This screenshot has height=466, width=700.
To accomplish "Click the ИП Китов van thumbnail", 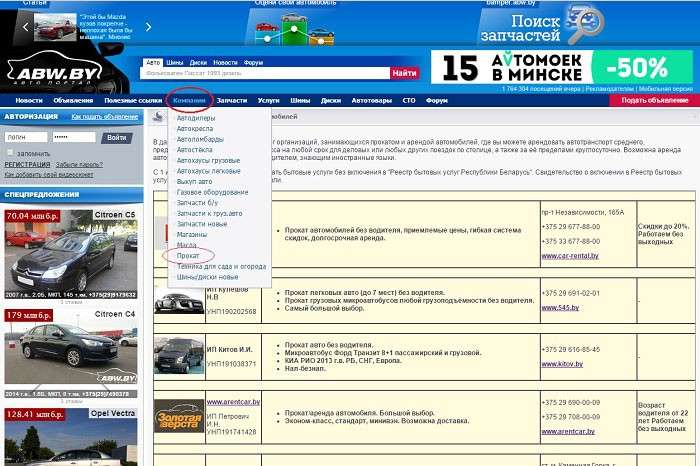I will tap(179, 355).
